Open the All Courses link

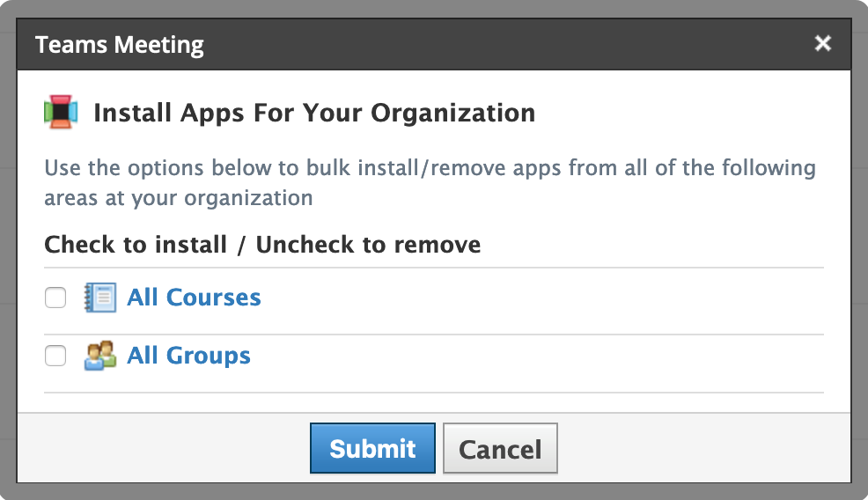click(x=194, y=298)
